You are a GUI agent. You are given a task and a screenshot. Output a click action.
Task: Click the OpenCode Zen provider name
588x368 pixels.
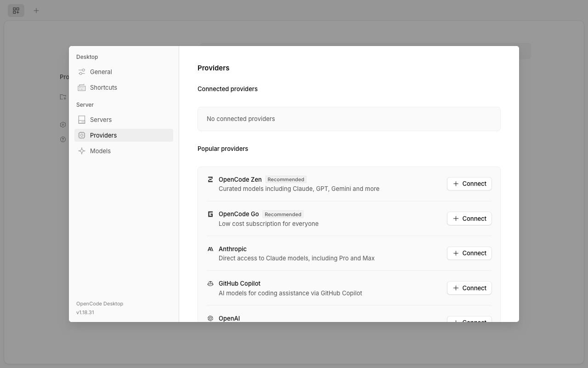pyautogui.click(x=240, y=179)
